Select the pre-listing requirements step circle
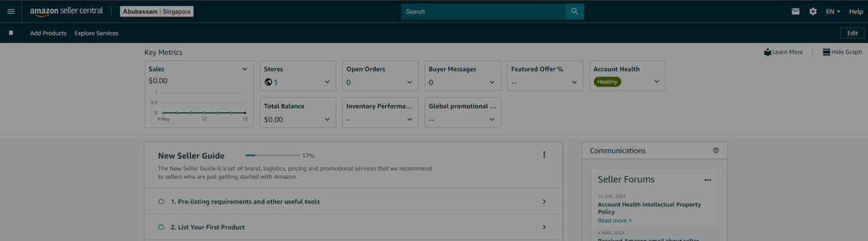 161,202
